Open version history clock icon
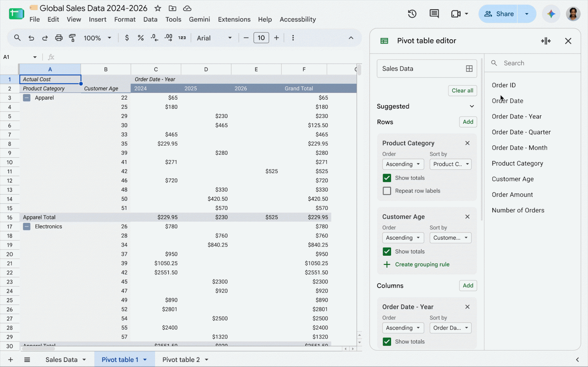 point(412,14)
